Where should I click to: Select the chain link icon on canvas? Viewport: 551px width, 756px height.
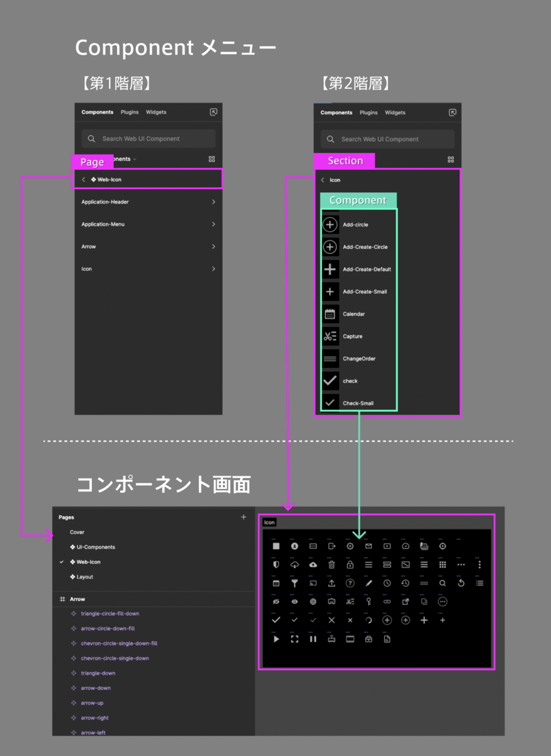point(387,602)
